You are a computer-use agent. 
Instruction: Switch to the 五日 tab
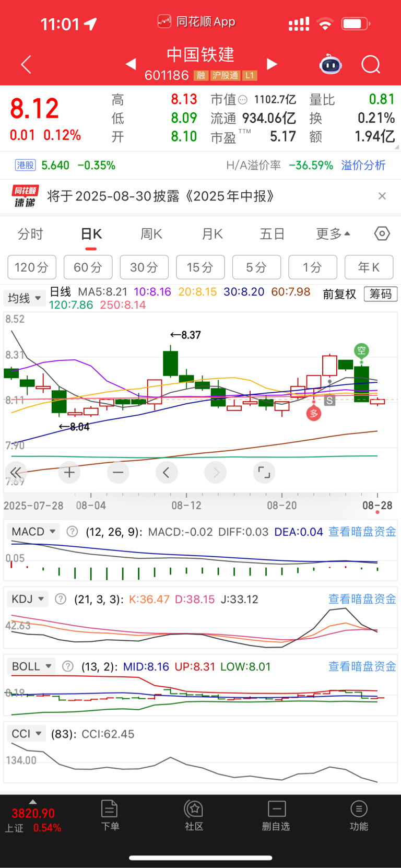[272, 233]
